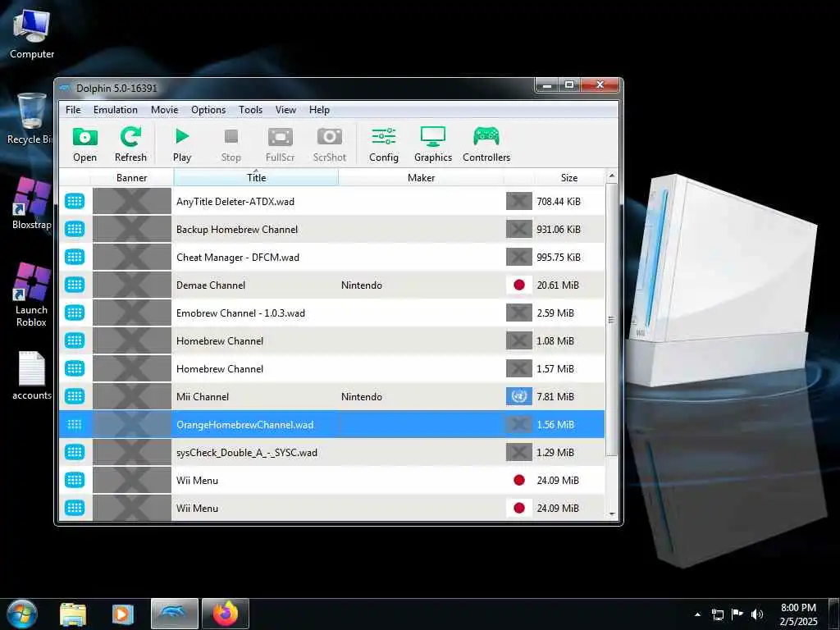
Task: Click the game list vertical scrollbar thumb
Action: coord(612,320)
